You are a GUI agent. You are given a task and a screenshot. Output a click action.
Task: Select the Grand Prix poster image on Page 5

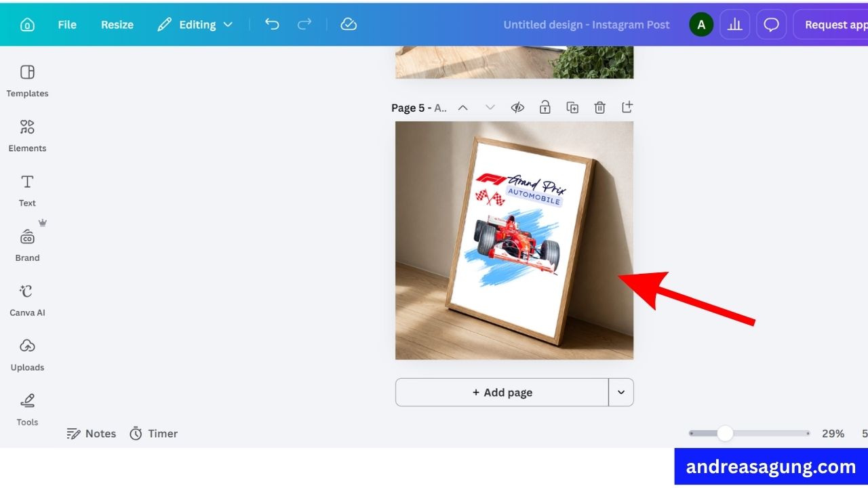(514, 240)
